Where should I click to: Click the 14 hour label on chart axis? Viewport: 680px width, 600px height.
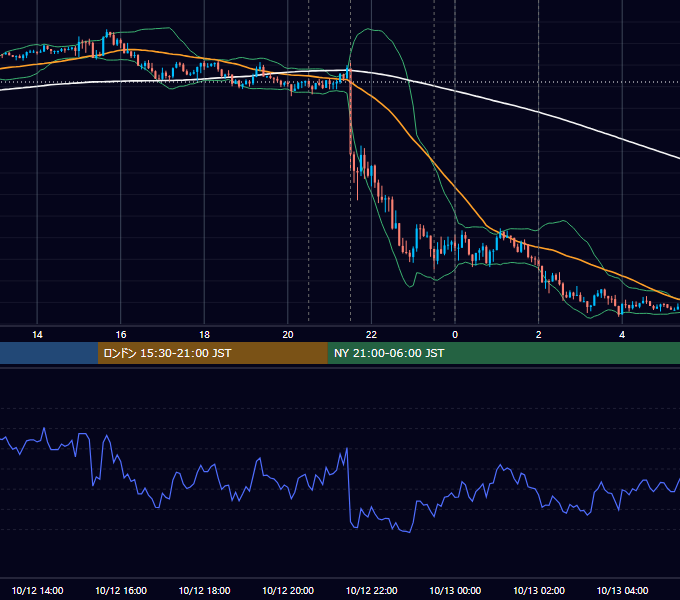pyautogui.click(x=37, y=335)
